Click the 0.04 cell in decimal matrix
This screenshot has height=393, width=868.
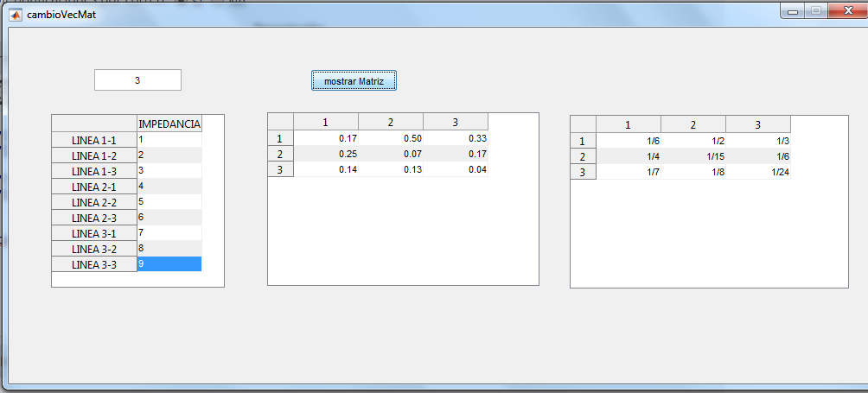456,169
